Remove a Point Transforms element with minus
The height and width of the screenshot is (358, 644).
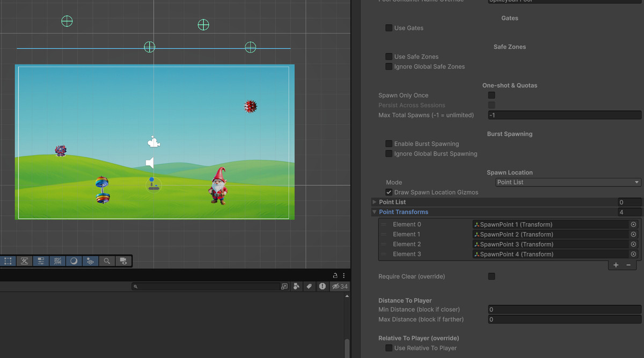[628, 265]
